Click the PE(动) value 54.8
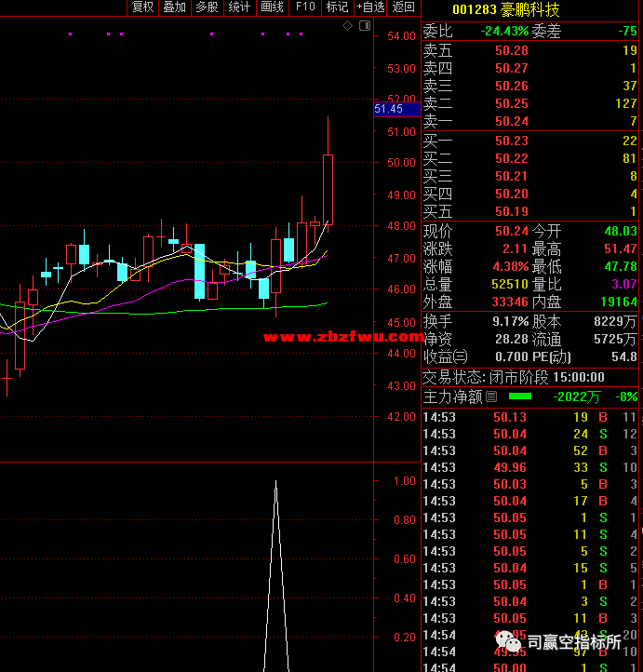The height and width of the screenshot is (672, 643). tap(624, 356)
